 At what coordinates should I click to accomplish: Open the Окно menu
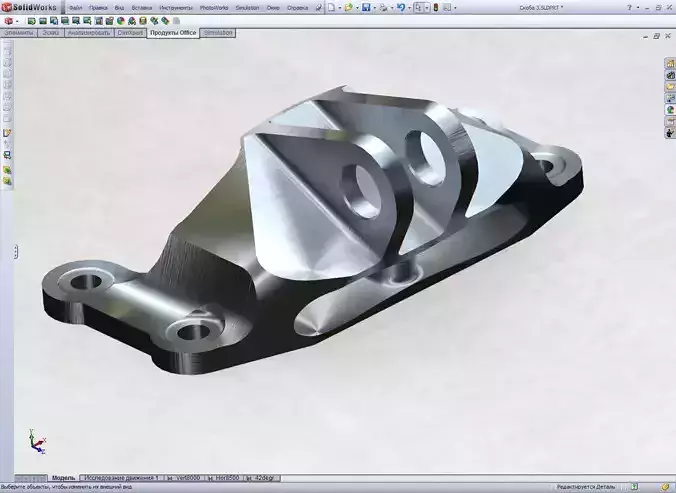click(x=273, y=8)
